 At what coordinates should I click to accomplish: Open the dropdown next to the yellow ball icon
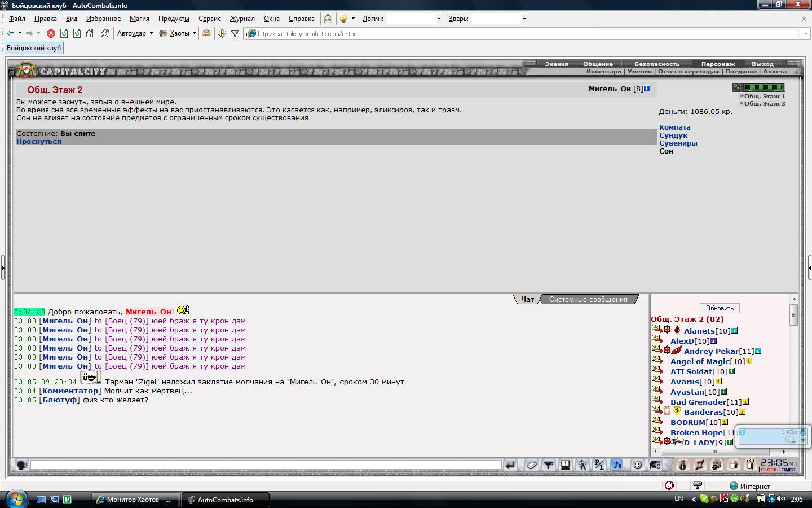pyautogui.click(x=353, y=19)
